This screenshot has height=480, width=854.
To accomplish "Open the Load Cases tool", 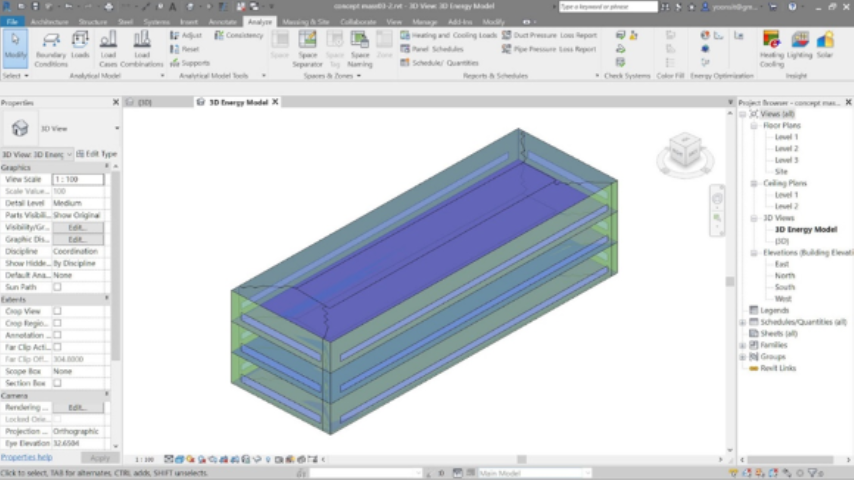I will pos(108,42).
